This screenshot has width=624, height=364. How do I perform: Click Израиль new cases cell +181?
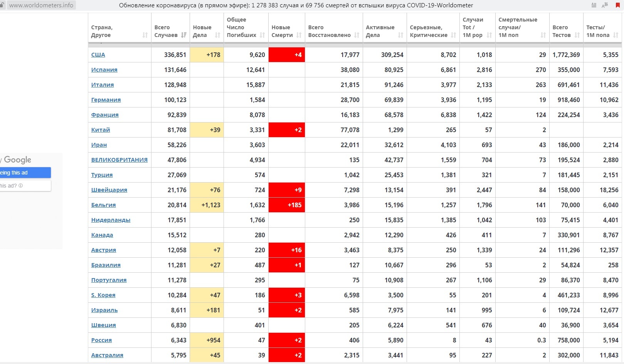click(x=207, y=310)
